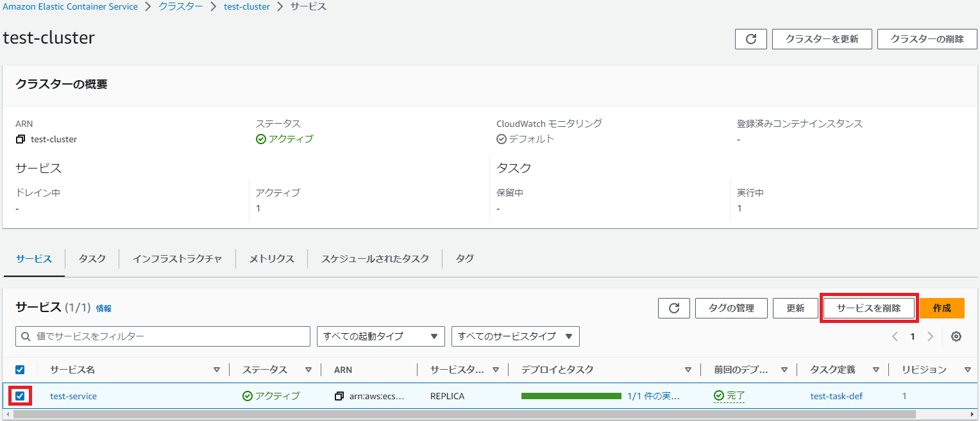The width and height of the screenshot is (980, 421).
Task: Click 1/1 件の実行中 tasks link
Action: (653, 396)
